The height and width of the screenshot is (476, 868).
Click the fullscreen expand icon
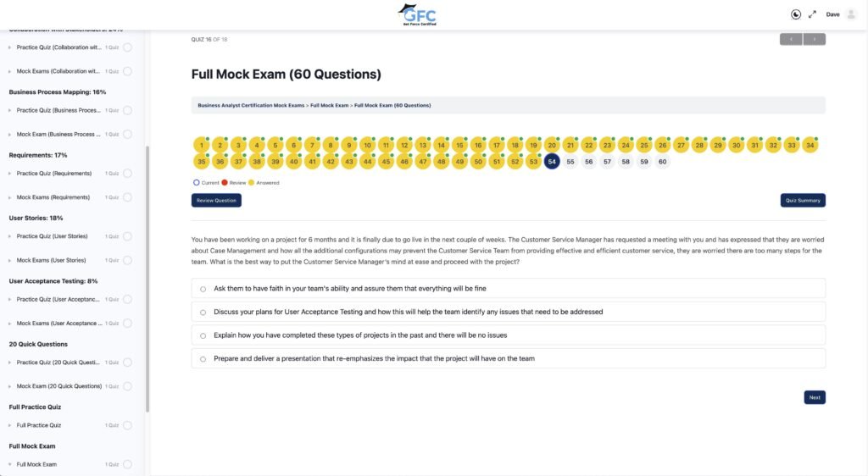tap(812, 14)
